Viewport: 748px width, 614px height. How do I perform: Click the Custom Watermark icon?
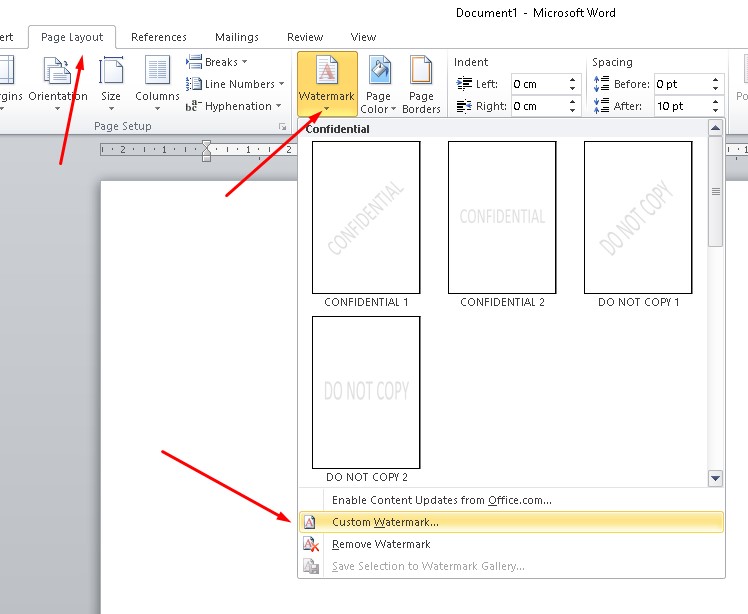(x=310, y=522)
